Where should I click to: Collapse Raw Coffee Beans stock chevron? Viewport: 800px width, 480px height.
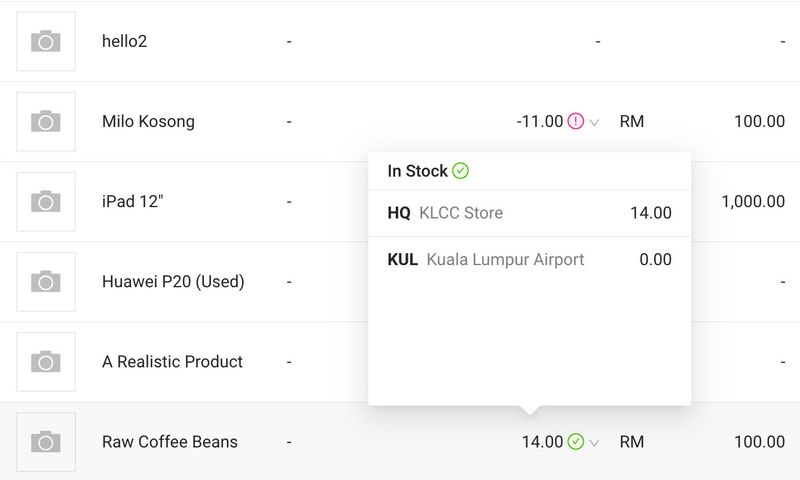(x=594, y=443)
